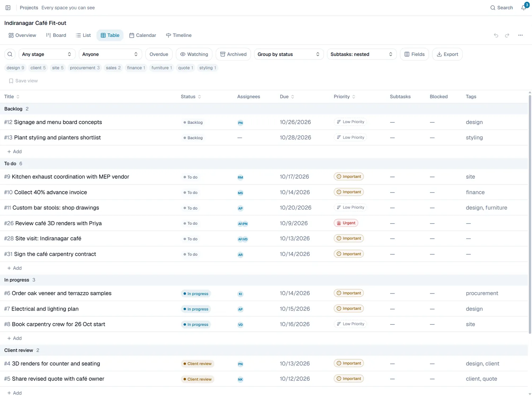Click Save view
The height and width of the screenshot is (396, 532).
pyautogui.click(x=23, y=81)
